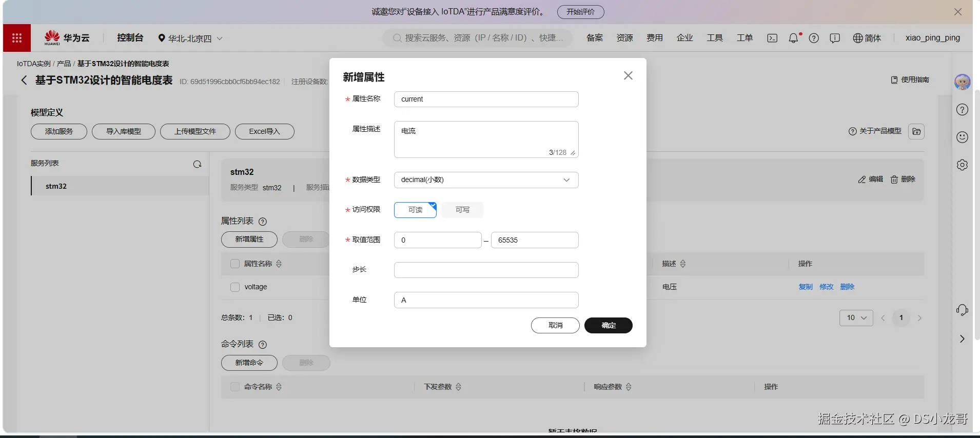Screen dimensions: 980x438
Task: Click help icon next to 命令列表
Action: pyautogui.click(x=263, y=345)
